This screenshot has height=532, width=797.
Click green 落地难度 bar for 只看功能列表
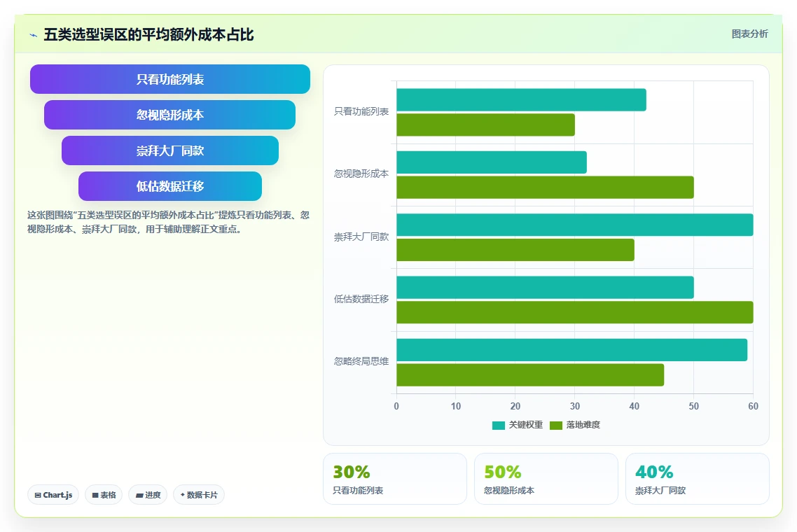coord(486,125)
